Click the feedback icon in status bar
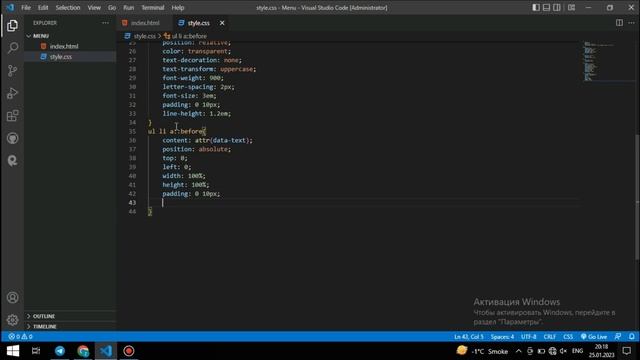 click(618, 337)
